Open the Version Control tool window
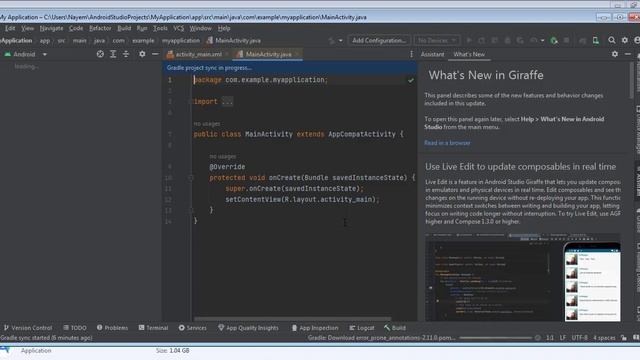The width and height of the screenshot is (640, 360). pos(28,328)
